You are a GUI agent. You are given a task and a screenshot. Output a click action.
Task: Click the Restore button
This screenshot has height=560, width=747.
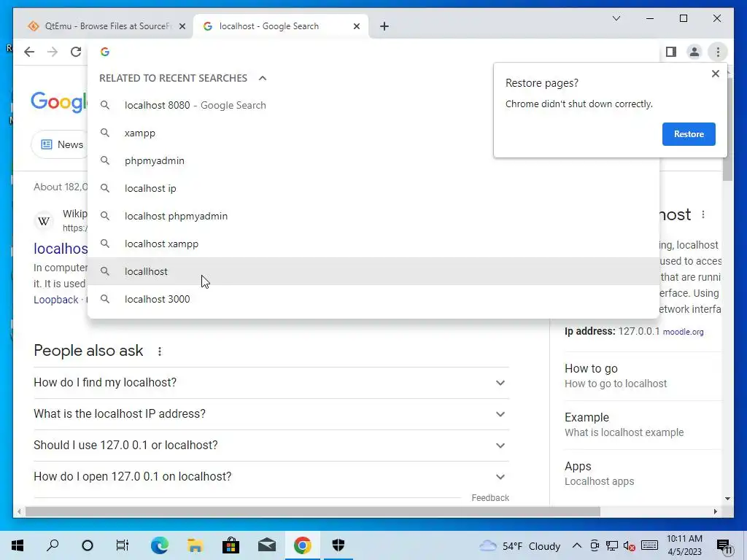pyautogui.click(x=689, y=134)
